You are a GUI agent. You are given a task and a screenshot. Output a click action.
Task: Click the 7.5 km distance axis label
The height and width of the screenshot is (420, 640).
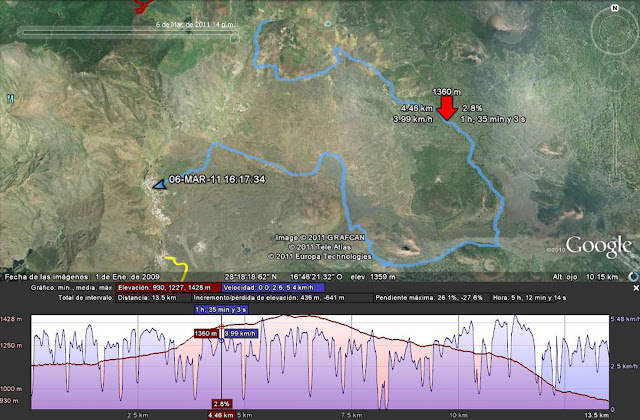click(351, 415)
